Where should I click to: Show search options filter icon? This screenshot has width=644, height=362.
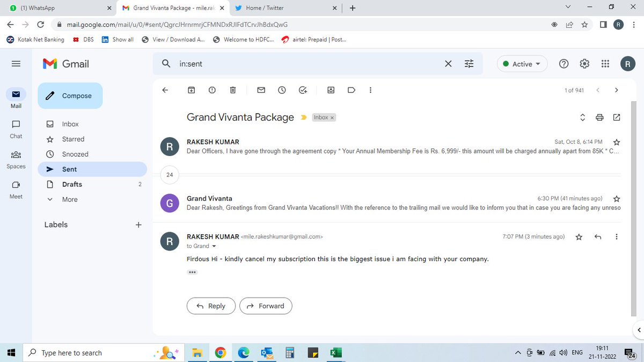[x=469, y=64]
